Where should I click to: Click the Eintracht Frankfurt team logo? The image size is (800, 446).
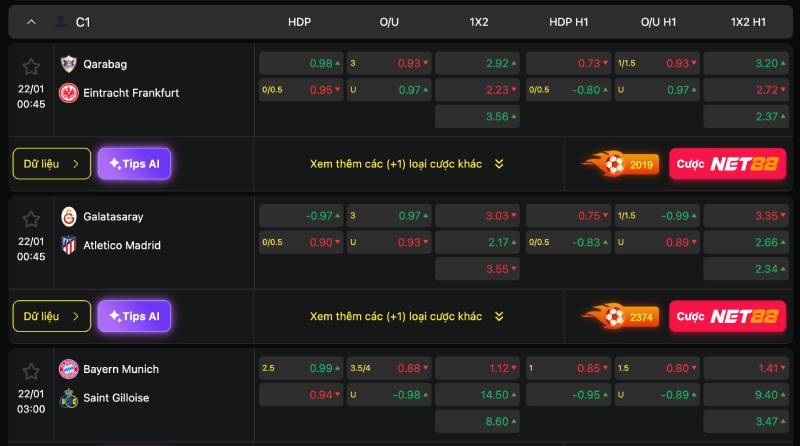pos(68,93)
